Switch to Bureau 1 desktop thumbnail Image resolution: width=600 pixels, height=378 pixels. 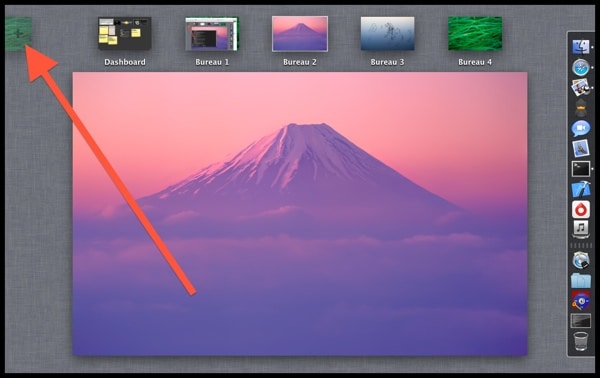212,34
